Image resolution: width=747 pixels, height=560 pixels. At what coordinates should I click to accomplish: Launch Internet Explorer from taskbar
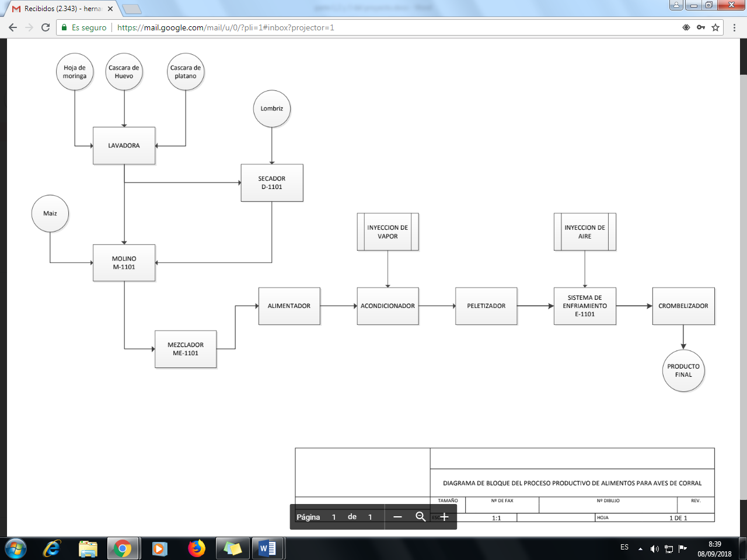[x=52, y=549]
